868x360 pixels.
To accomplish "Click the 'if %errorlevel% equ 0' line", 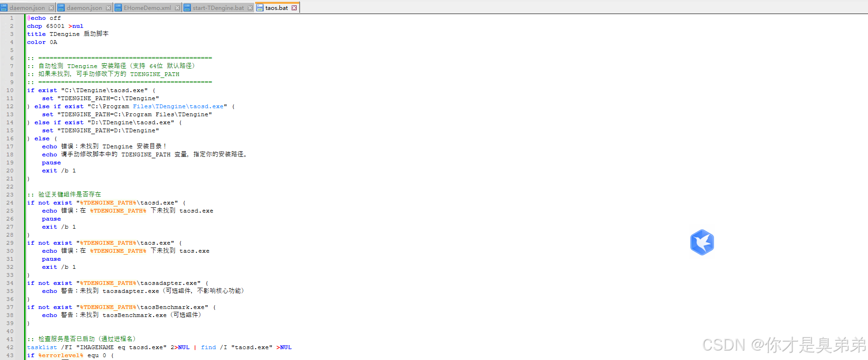I will tap(70, 355).
